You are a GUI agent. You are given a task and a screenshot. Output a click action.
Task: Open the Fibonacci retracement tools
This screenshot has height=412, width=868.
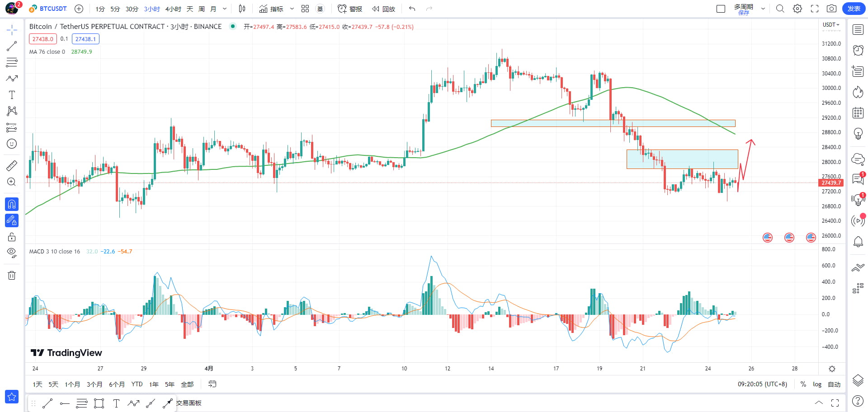pos(12,62)
